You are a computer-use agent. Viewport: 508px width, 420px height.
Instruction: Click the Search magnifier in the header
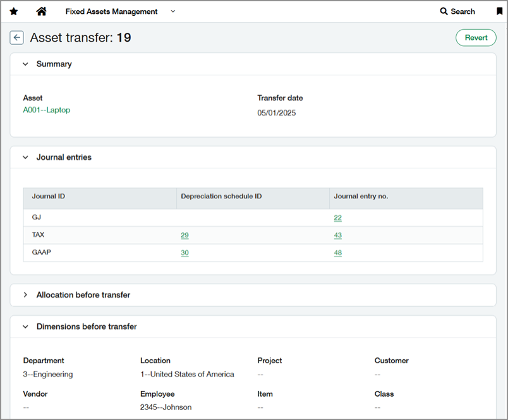point(444,11)
